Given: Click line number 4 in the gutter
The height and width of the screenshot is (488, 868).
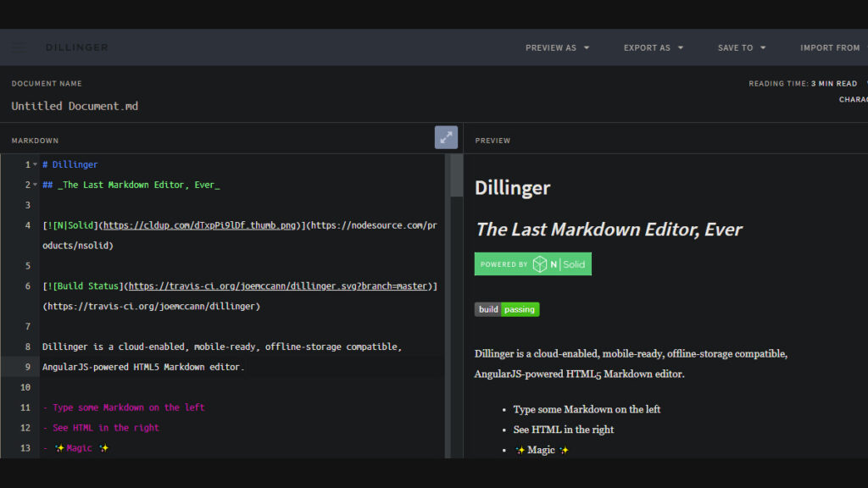Looking at the screenshot, I should click(x=27, y=225).
